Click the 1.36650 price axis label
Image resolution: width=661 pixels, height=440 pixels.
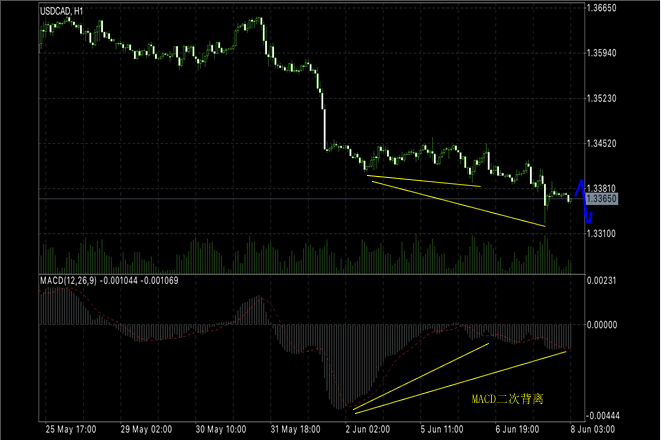tap(602, 8)
